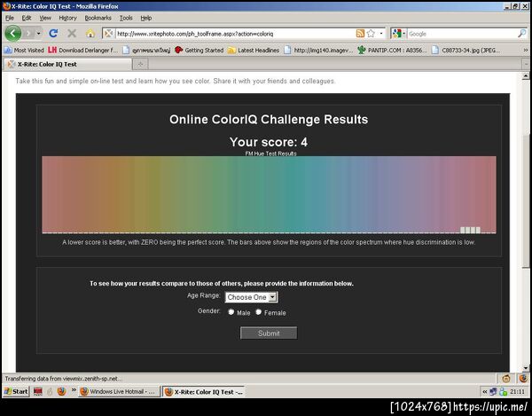Go back with the green Back arrow
Viewport: 532px width, 416px height.
point(13,33)
